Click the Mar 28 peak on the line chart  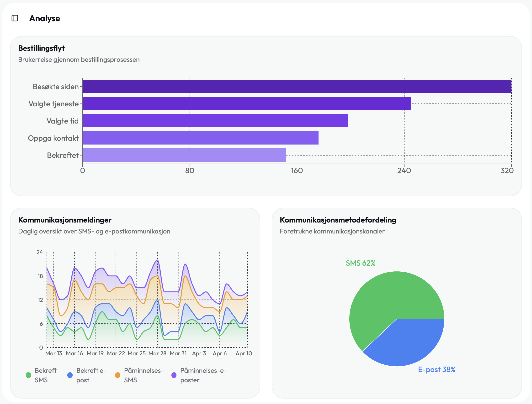click(157, 260)
